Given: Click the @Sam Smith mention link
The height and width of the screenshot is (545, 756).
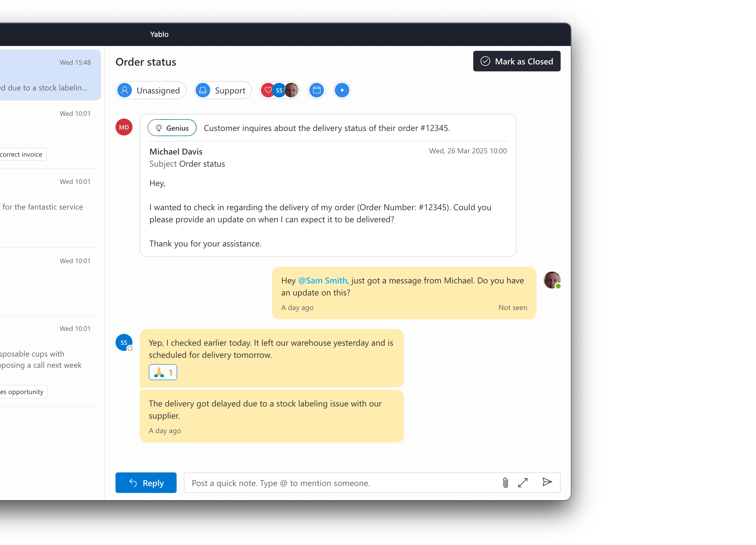Looking at the screenshot, I should click(x=322, y=281).
